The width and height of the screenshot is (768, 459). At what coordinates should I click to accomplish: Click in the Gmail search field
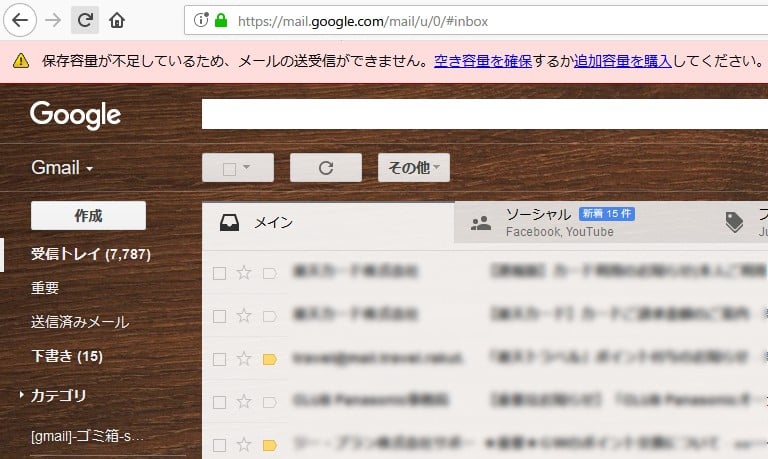pos(480,115)
